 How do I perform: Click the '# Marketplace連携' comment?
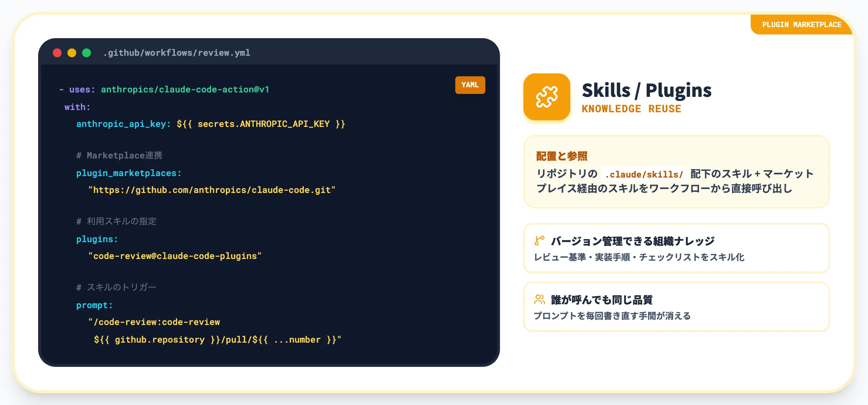pos(119,156)
